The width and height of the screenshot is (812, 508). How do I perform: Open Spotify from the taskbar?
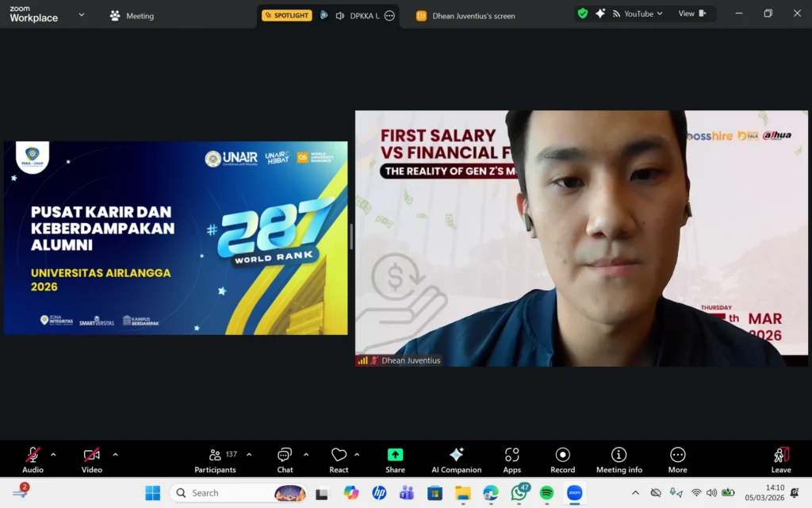pos(547,493)
